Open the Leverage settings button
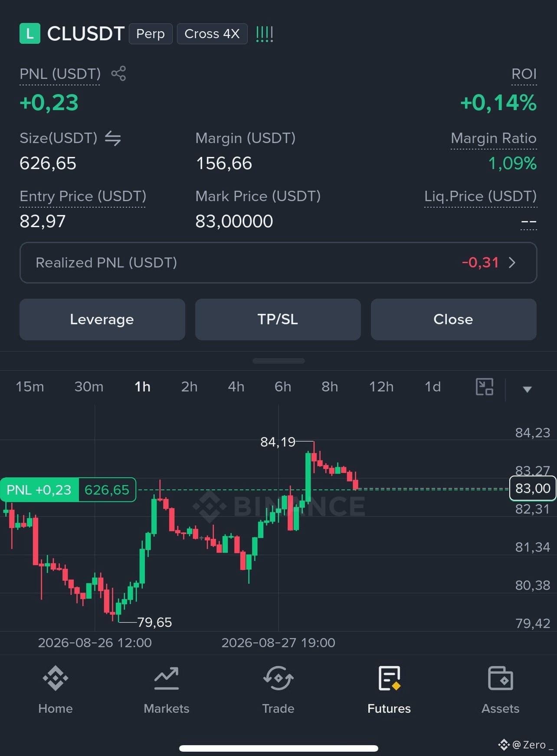Viewport: 557px width, 756px height. (x=102, y=319)
